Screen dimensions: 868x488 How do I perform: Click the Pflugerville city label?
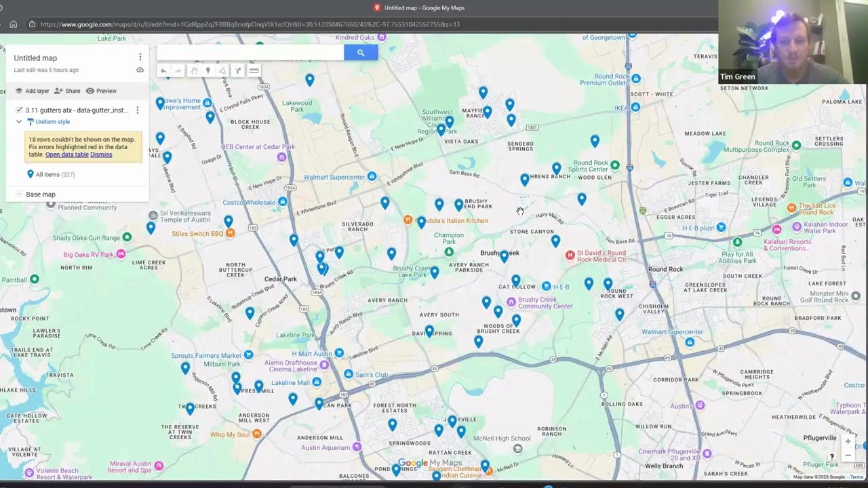click(x=820, y=439)
